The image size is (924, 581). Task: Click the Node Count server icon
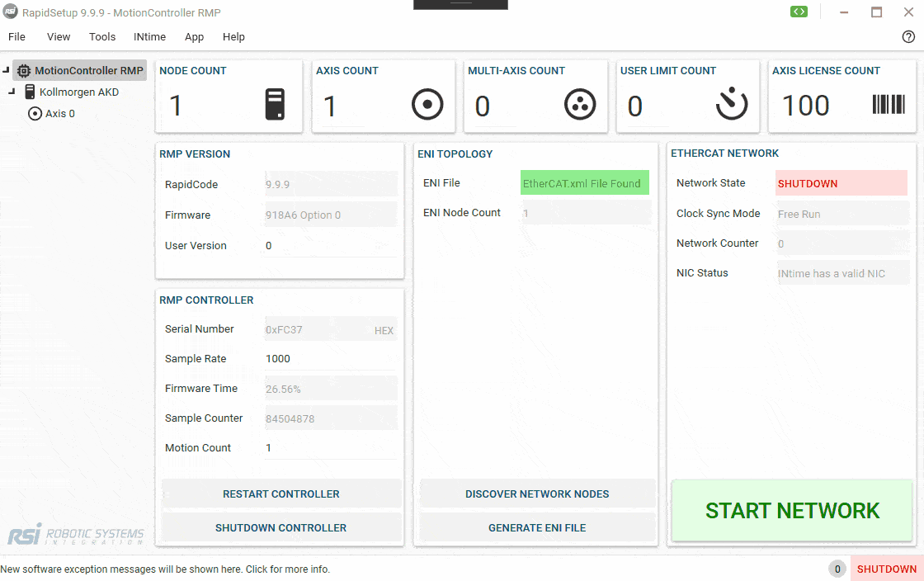[276, 104]
